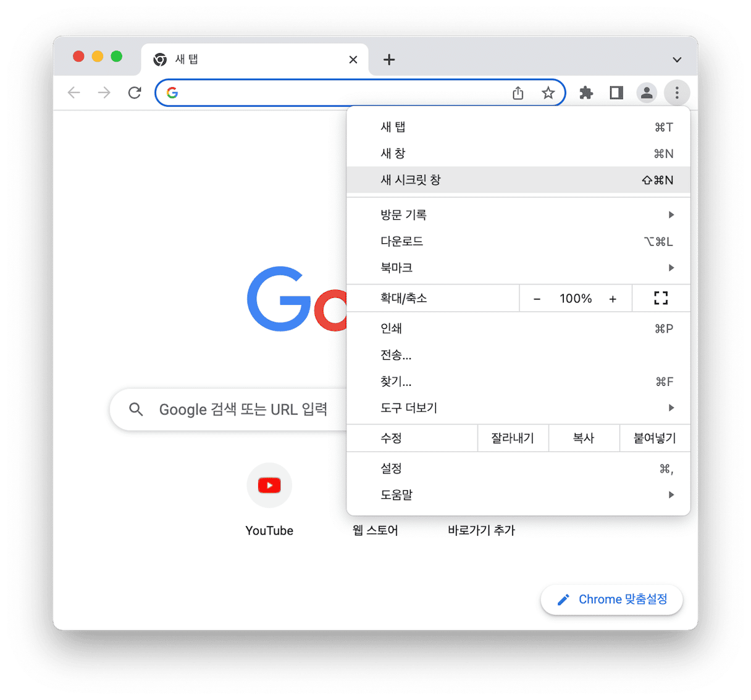Open the tab search chevron dropdown
The width and height of the screenshot is (751, 700).
click(677, 60)
